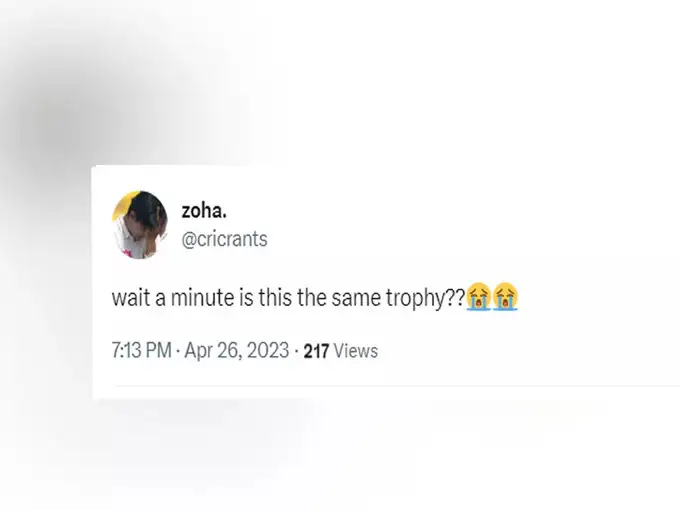Click the separator dot before Apr 26
This screenshot has height=510, width=680.
178,351
